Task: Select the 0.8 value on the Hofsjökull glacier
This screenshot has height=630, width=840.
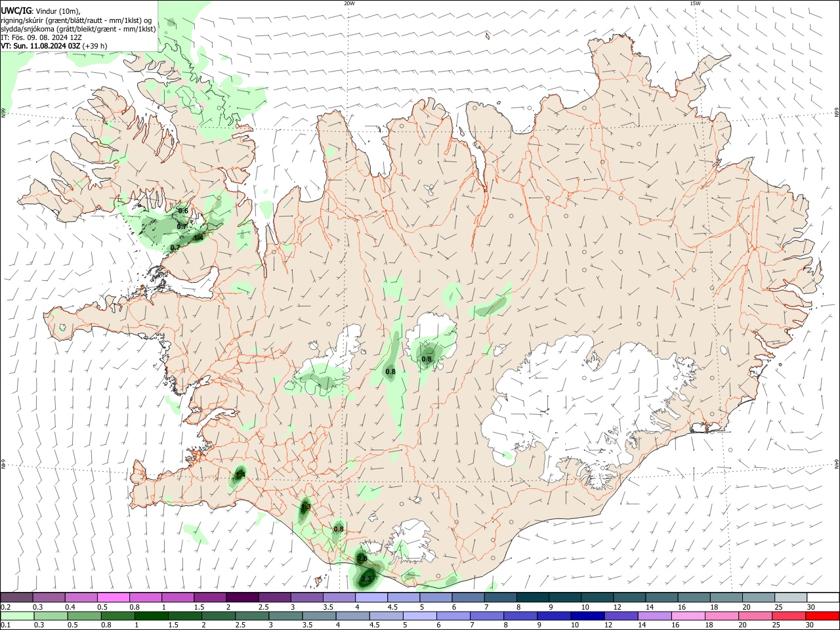Action: coord(427,359)
